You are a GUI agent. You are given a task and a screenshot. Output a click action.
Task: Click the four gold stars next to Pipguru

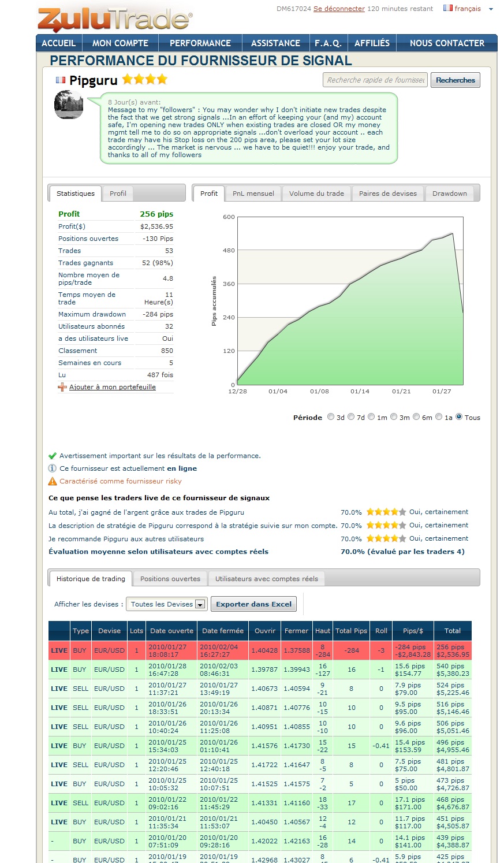click(x=145, y=79)
